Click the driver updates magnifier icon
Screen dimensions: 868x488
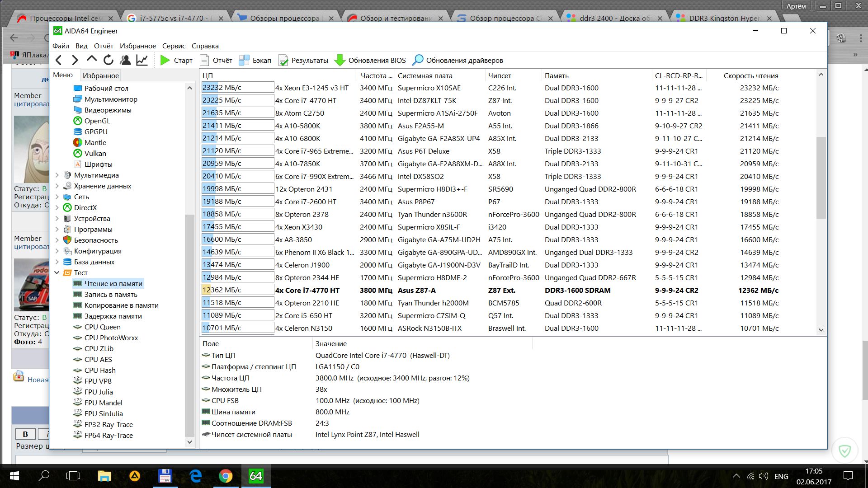click(418, 60)
